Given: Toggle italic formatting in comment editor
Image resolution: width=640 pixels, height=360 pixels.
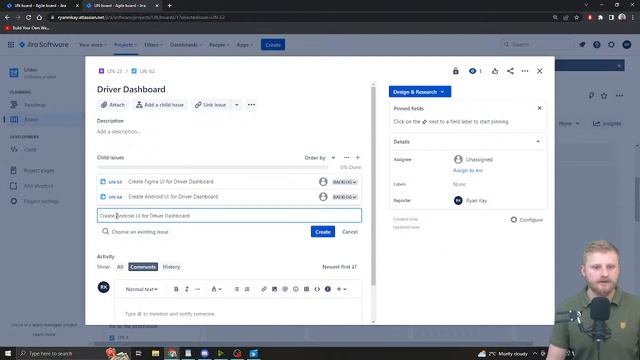Looking at the screenshot, I should pos(187,289).
